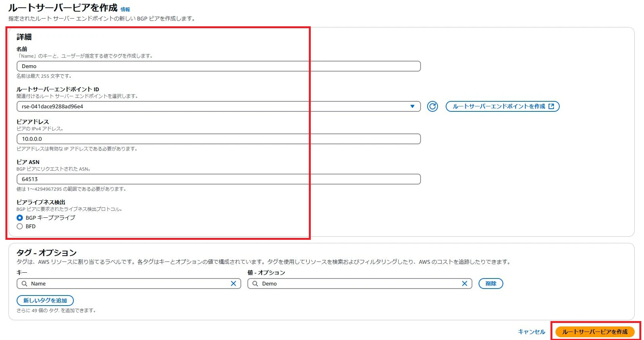Click the text さらに 49 個の タグ を追加できます
Image resolution: width=644 pixels, height=340 pixels.
pyautogui.click(x=56, y=310)
